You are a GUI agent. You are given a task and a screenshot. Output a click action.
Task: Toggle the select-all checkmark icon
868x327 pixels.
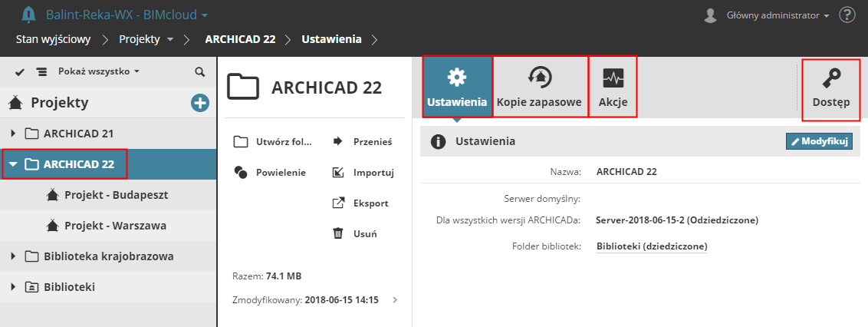pyautogui.click(x=20, y=72)
